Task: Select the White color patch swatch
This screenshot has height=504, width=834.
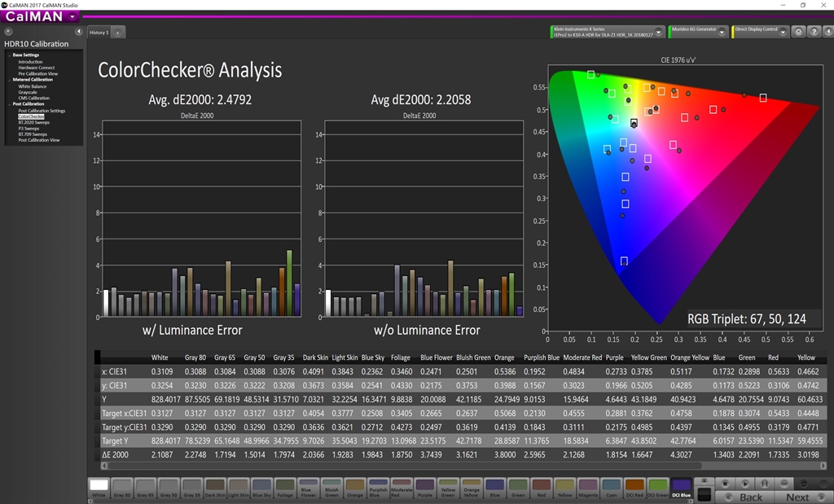Action: click(99, 488)
